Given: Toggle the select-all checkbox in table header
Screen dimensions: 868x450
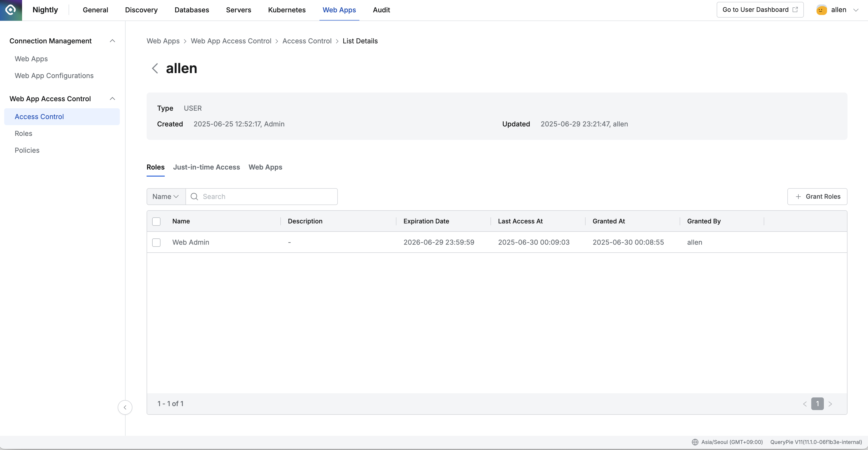Looking at the screenshot, I should 156,222.
